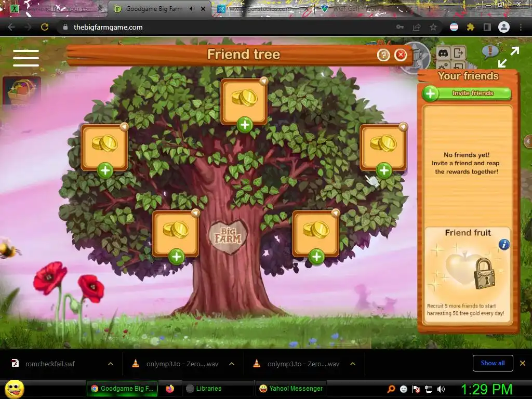Open the fruit basket icon
The height and width of the screenshot is (399, 532).
pyautogui.click(x=22, y=91)
